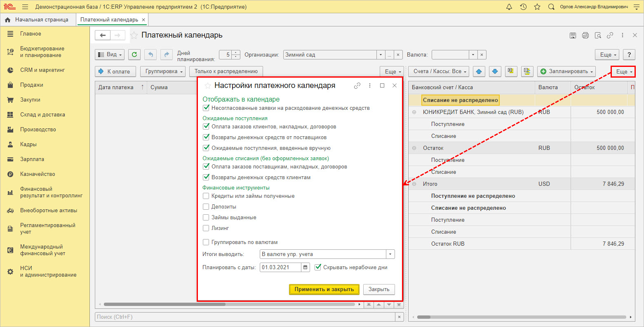Clear Организации field with X
Image resolution: width=644 pixels, height=327 pixels.
click(398, 54)
